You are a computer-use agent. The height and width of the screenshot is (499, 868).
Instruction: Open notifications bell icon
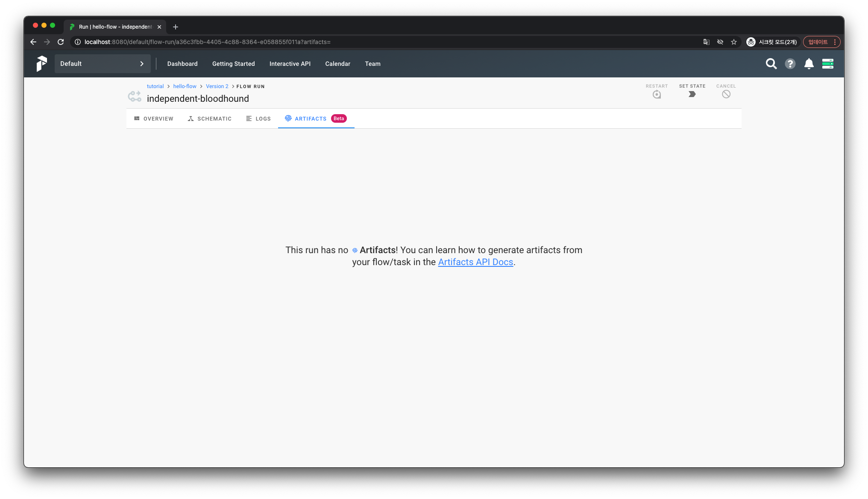pyautogui.click(x=809, y=64)
